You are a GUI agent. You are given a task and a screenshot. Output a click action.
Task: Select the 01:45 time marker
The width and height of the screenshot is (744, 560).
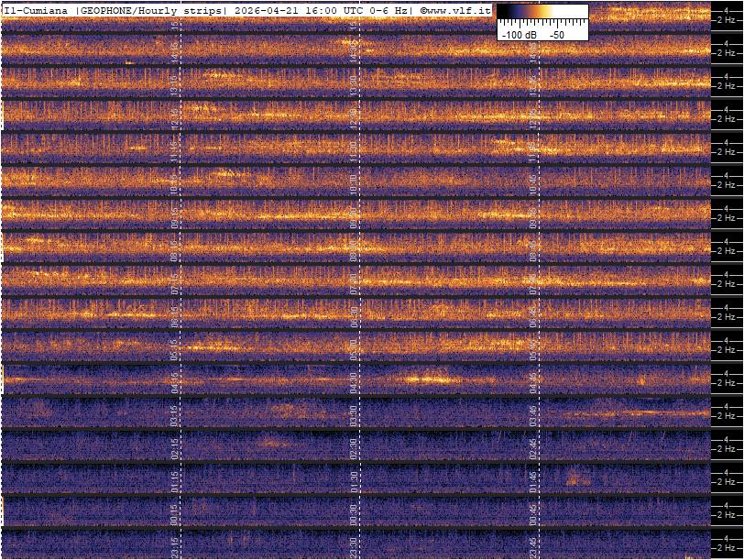pyautogui.click(x=533, y=480)
